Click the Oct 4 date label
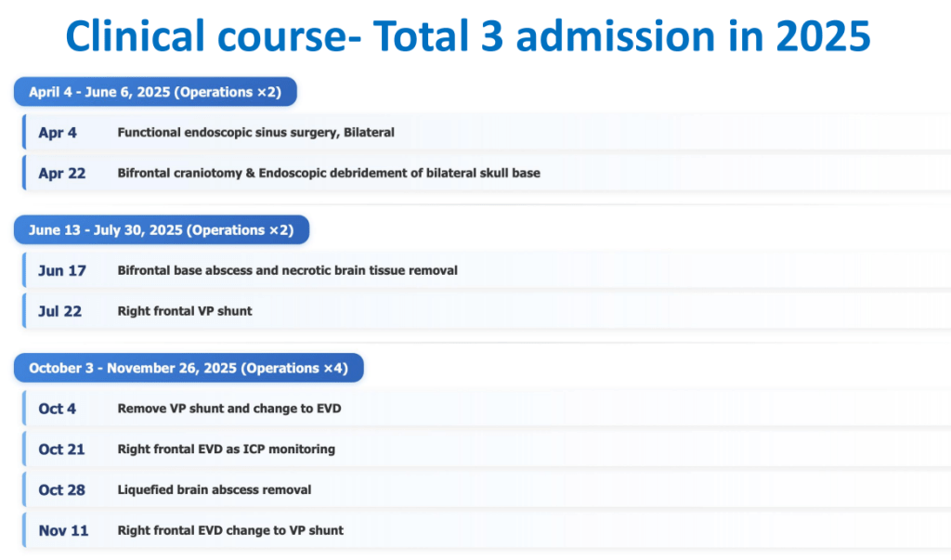 pos(58,409)
